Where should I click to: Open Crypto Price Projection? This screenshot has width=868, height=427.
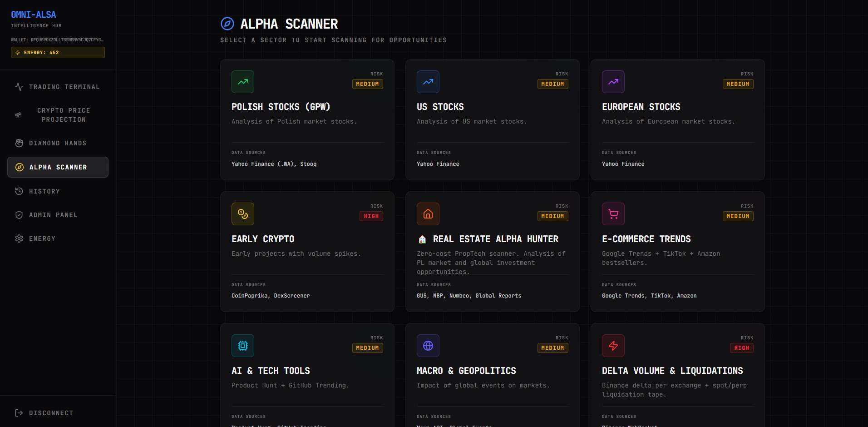(x=58, y=115)
